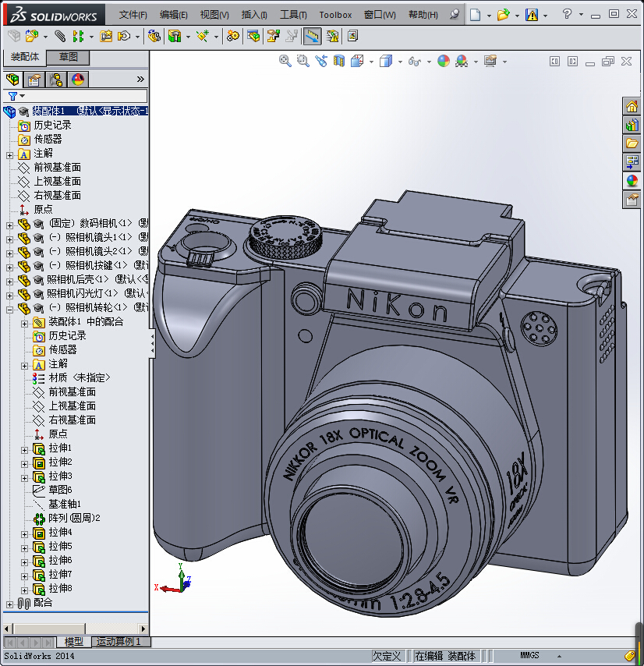Open the Design Library task pane icon
Screen dimensions: 644x666
[632, 125]
